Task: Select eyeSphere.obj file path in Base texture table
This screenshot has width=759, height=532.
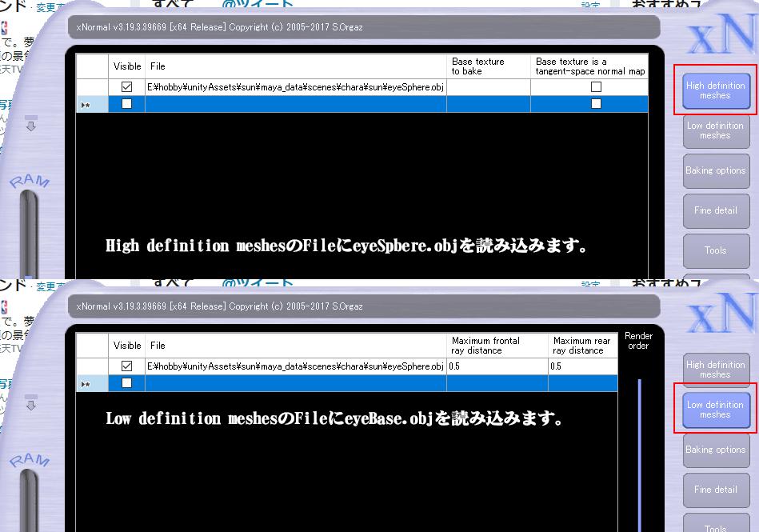Action: point(296,87)
